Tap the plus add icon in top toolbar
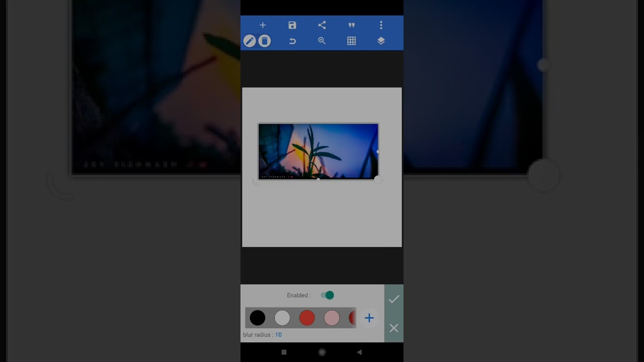644x362 pixels. click(263, 25)
